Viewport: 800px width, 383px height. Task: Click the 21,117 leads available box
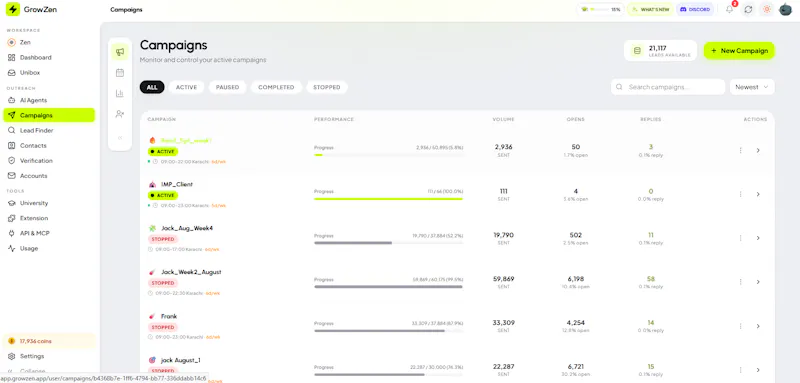[660, 50]
